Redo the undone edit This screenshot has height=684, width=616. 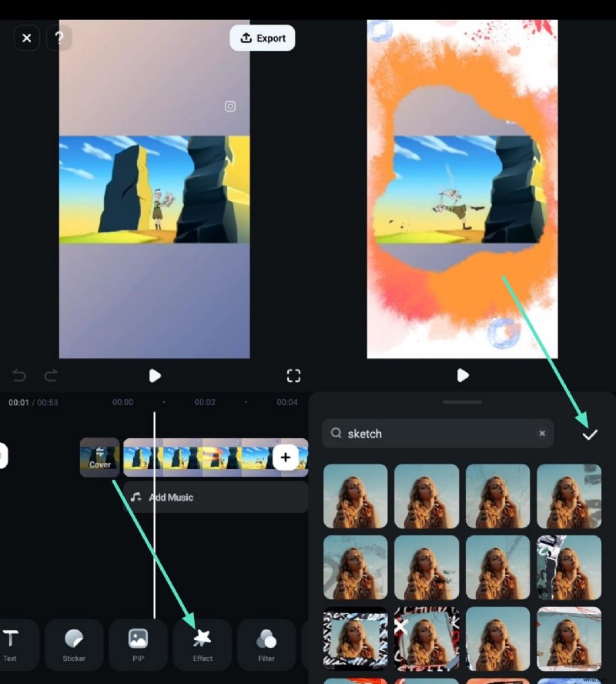(x=50, y=375)
